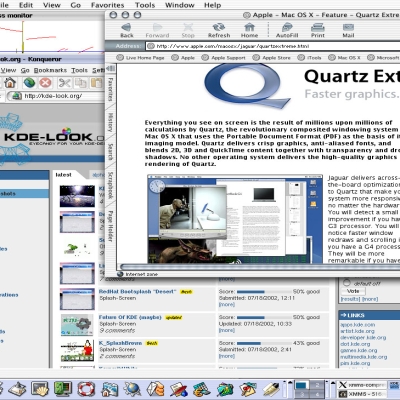Screen dimensions: 400x400
Task: Select the 'latest' tab on KDE-Look page
Action: (63, 175)
